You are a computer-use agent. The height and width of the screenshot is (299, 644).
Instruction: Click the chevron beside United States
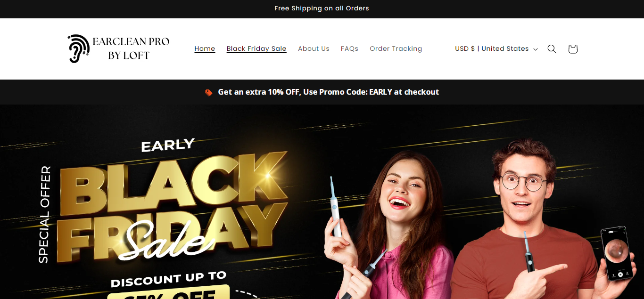(x=535, y=49)
